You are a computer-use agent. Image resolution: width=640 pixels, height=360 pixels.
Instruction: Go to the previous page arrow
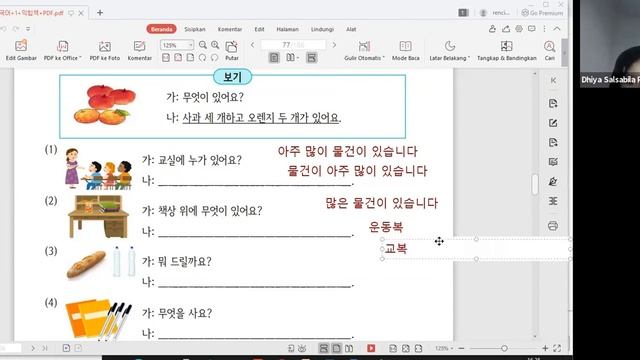(x=252, y=45)
